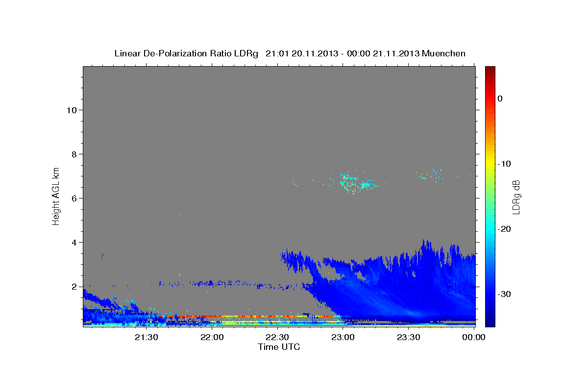588x392 pixels.
Task: Click the height tick label 6
Action: (x=74, y=198)
